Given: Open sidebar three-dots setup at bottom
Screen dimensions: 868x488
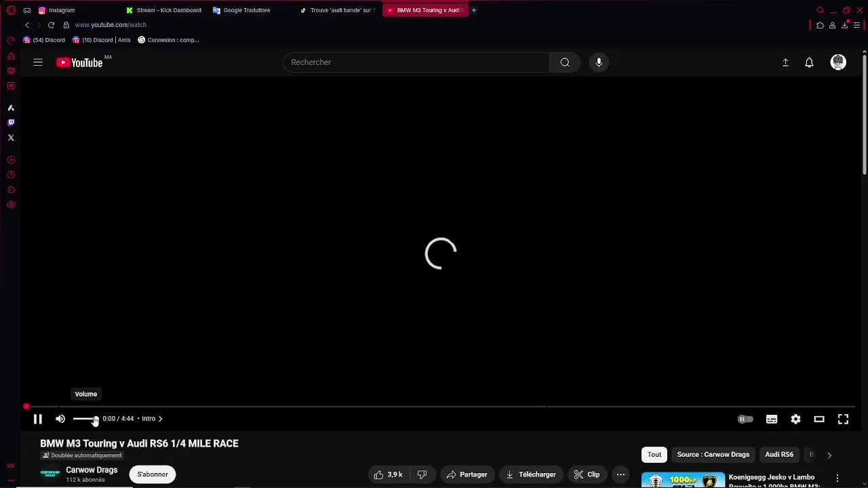Looking at the screenshot, I should click(x=11, y=480).
